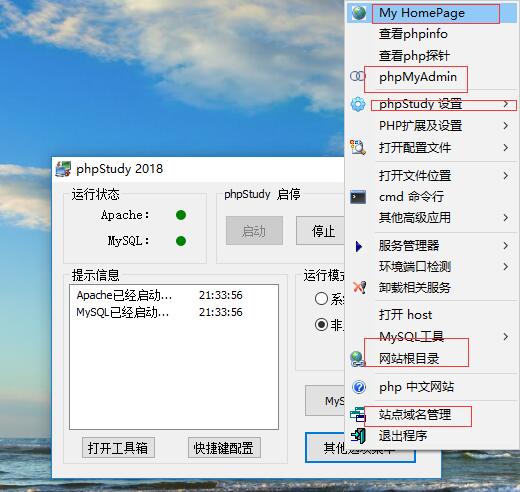Click the phpStudy 2018 window title text
This screenshot has width=520, height=492.
click(x=120, y=169)
